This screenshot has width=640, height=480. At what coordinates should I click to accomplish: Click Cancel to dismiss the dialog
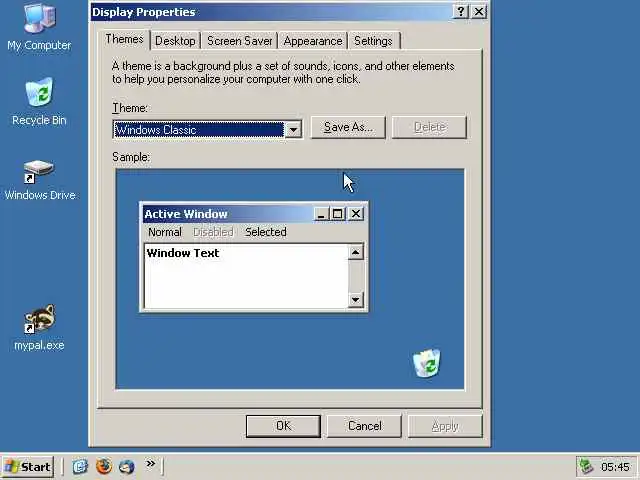pos(364,426)
